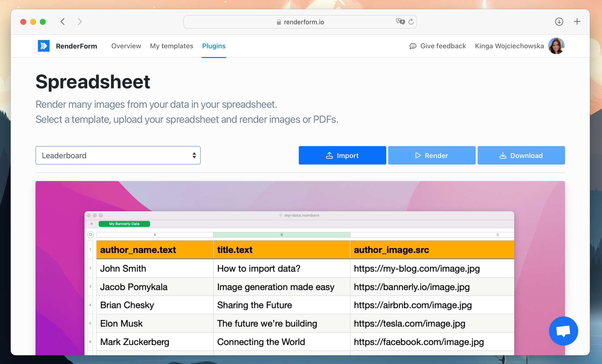This screenshot has width=602, height=364.
Task: Click the translate page icon in address bar
Action: click(x=400, y=22)
